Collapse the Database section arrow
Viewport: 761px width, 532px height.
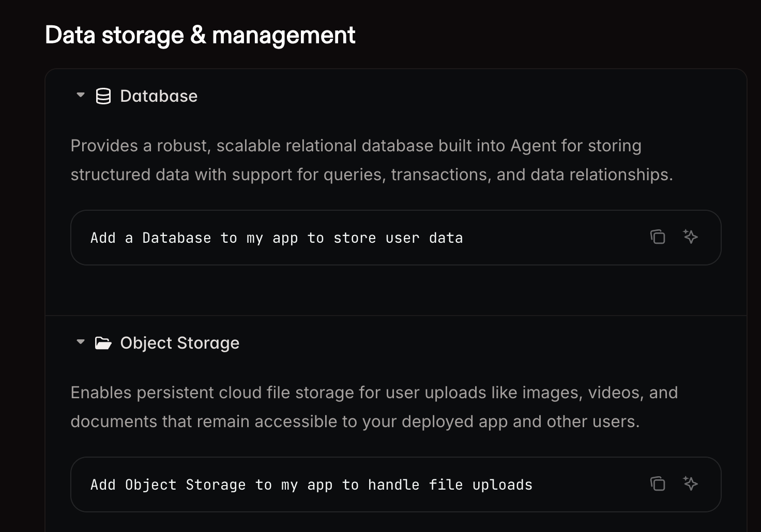[x=81, y=95]
